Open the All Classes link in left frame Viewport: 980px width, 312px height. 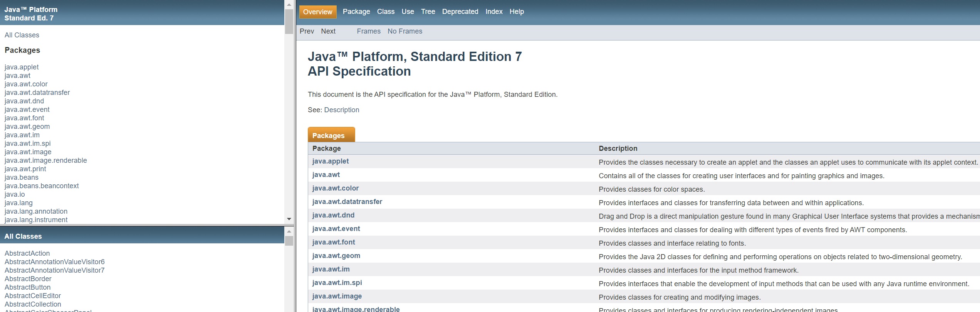pos(22,35)
